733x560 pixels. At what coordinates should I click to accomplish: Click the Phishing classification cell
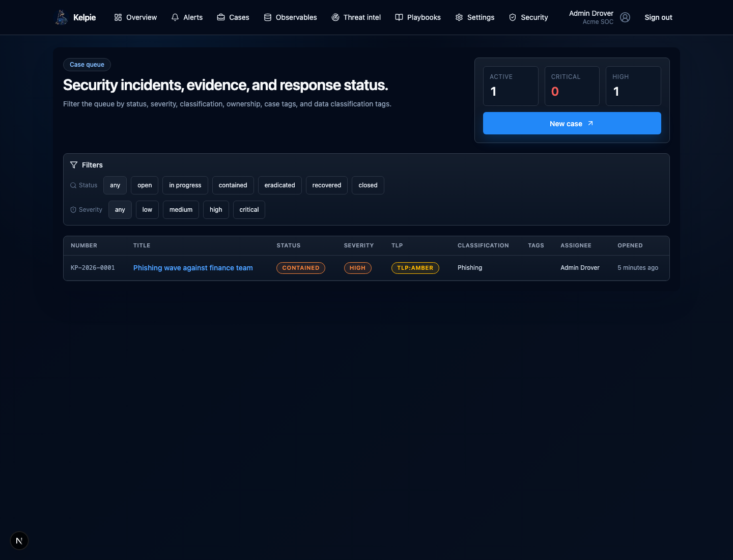click(x=470, y=268)
